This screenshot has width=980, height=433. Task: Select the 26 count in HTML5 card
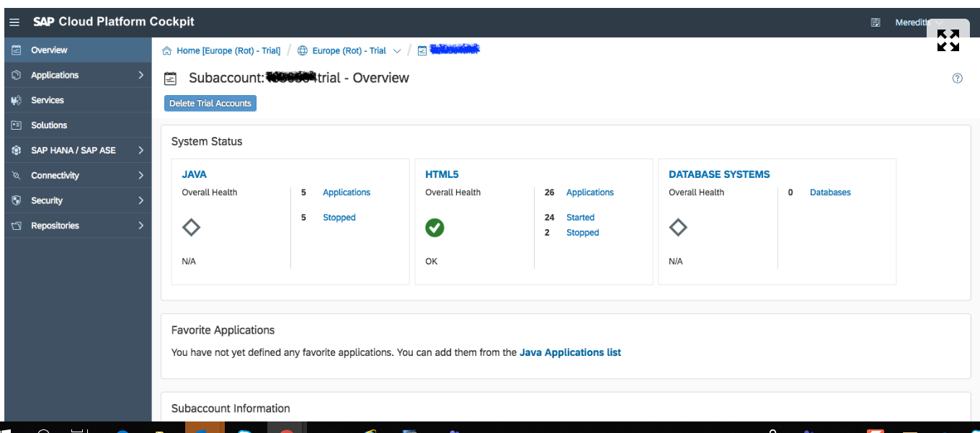[x=550, y=192]
